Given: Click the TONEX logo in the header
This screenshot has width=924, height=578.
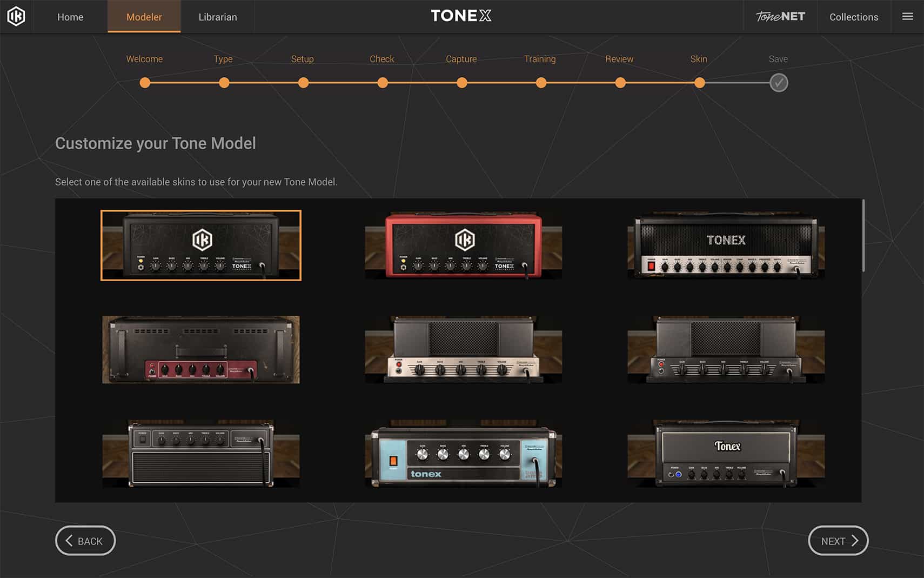Looking at the screenshot, I should tap(460, 16).
